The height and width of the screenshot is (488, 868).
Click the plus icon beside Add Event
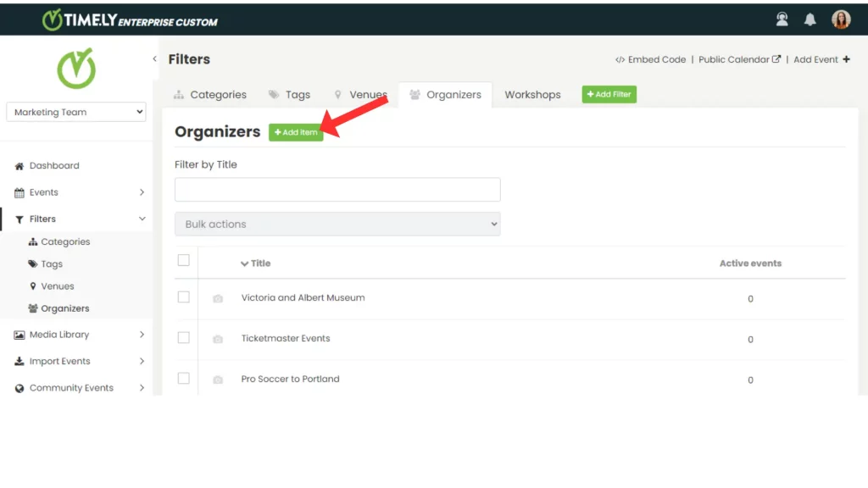(846, 59)
